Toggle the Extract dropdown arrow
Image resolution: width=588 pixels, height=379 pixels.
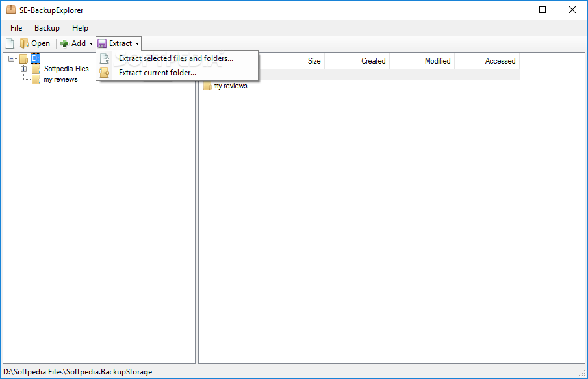pos(137,44)
